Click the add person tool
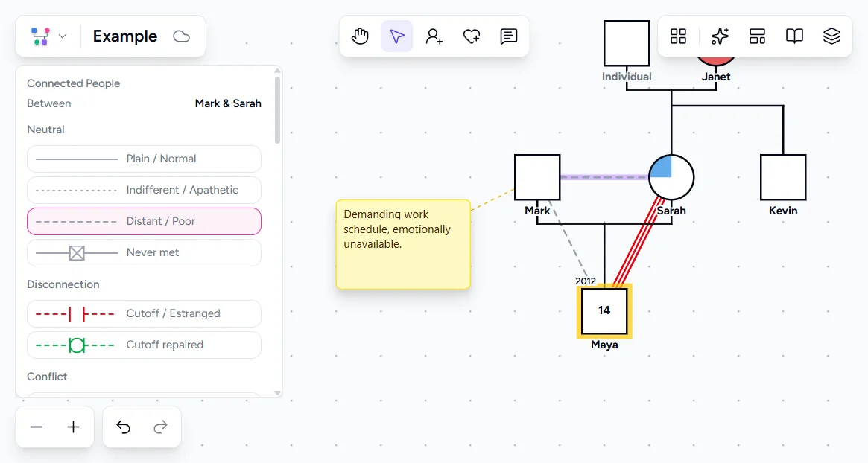 click(434, 36)
